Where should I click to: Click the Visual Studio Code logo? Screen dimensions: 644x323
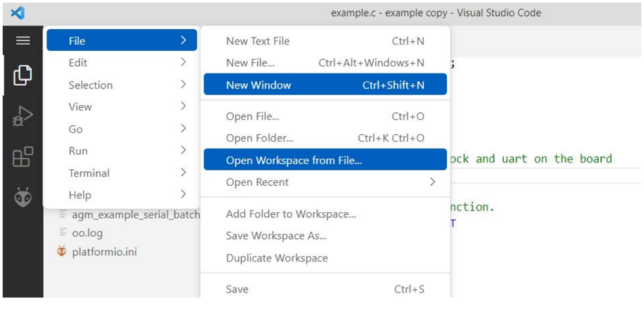pyautogui.click(x=18, y=13)
